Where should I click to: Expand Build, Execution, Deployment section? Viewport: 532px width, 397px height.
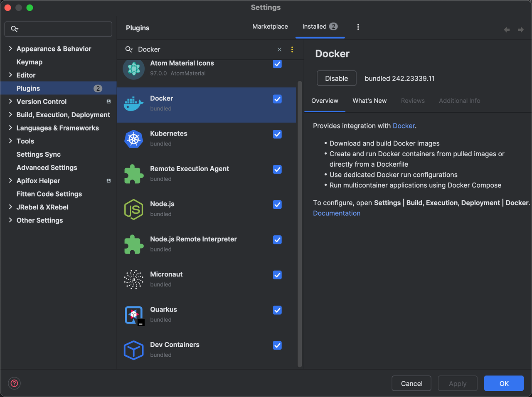click(x=10, y=115)
